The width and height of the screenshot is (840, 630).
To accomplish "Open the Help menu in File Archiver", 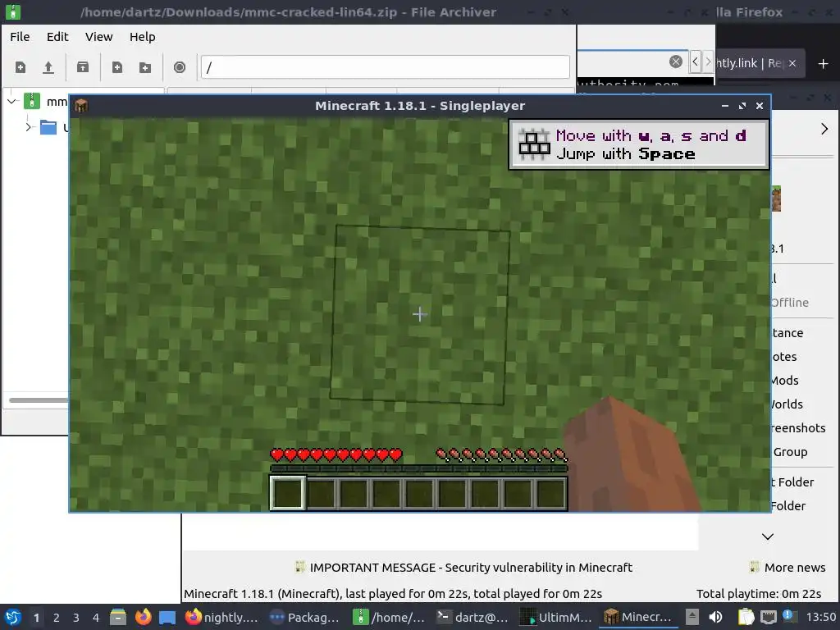I will pyautogui.click(x=143, y=36).
